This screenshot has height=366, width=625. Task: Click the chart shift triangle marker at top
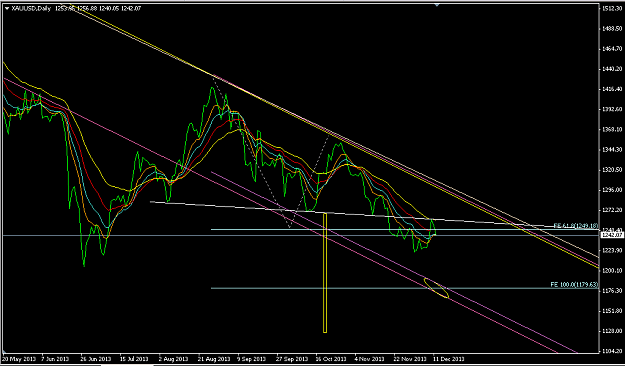coord(437,5)
